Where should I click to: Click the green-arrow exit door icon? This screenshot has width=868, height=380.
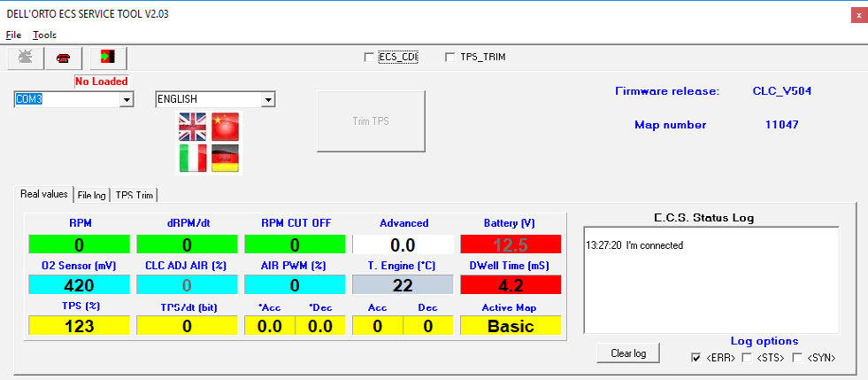pos(108,58)
